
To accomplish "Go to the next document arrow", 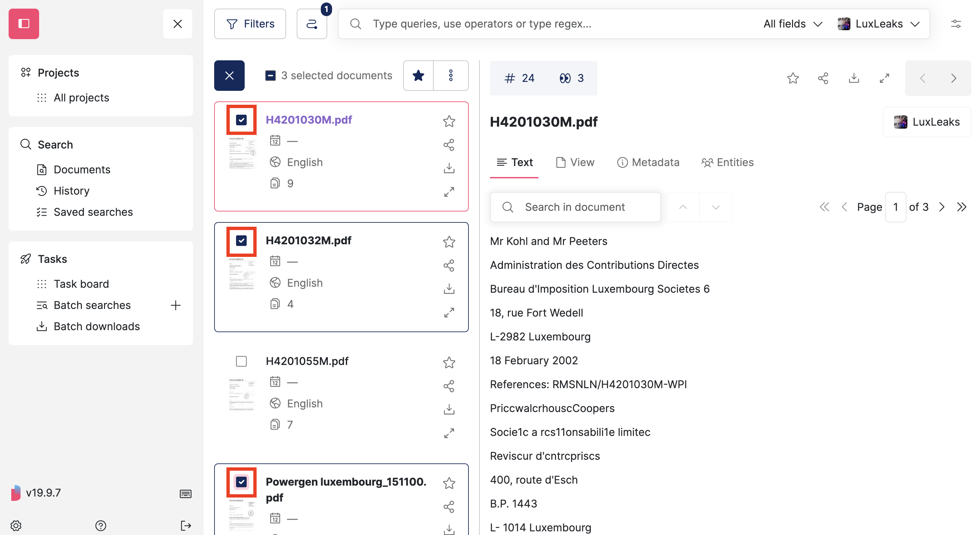I will tap(953, 78).
